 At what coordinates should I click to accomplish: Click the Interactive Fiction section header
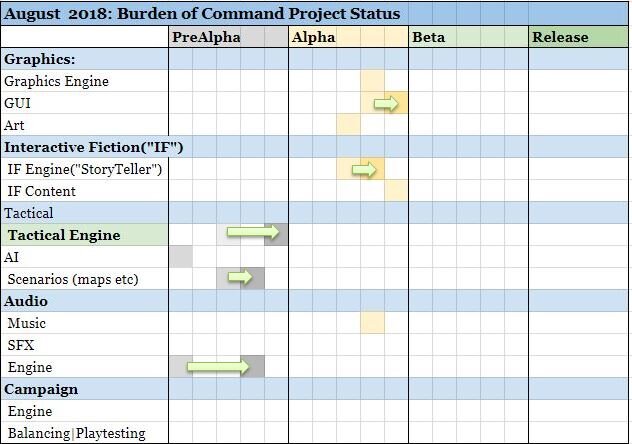pyautogui.click(x=94, y=147)
